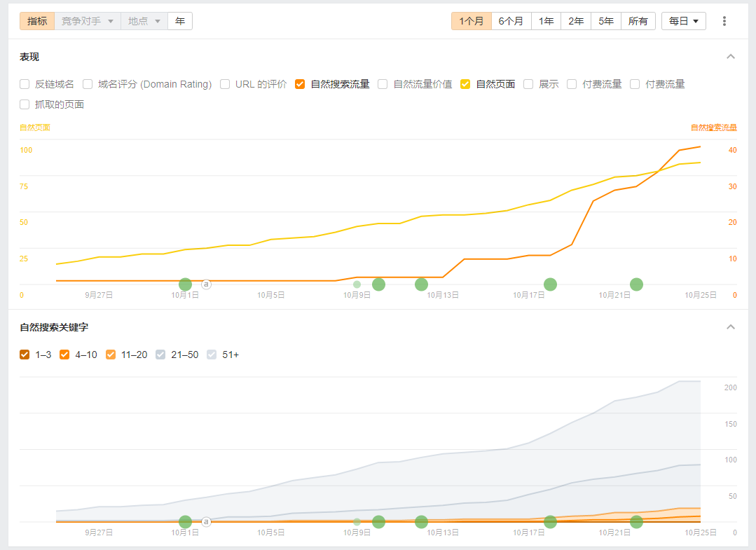Select the 指标 tab
This screenshot has height=550, width=756.
(x=37, y=21)
